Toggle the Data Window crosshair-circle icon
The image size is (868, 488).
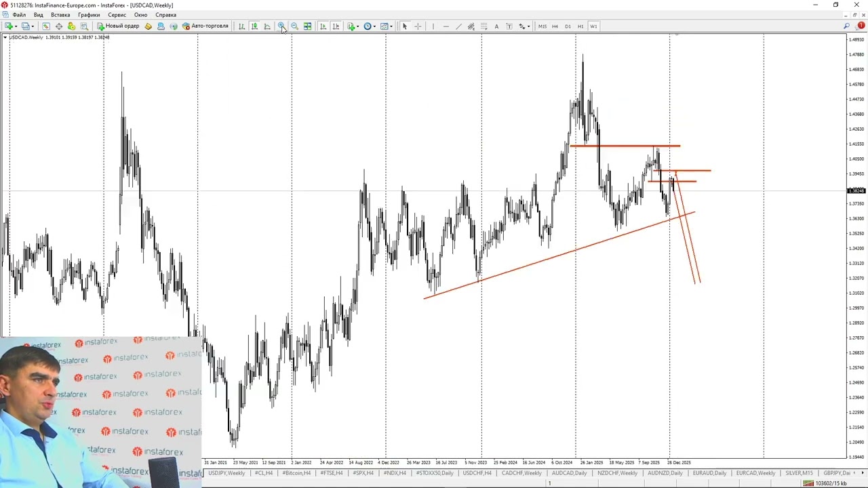point(59,26)
